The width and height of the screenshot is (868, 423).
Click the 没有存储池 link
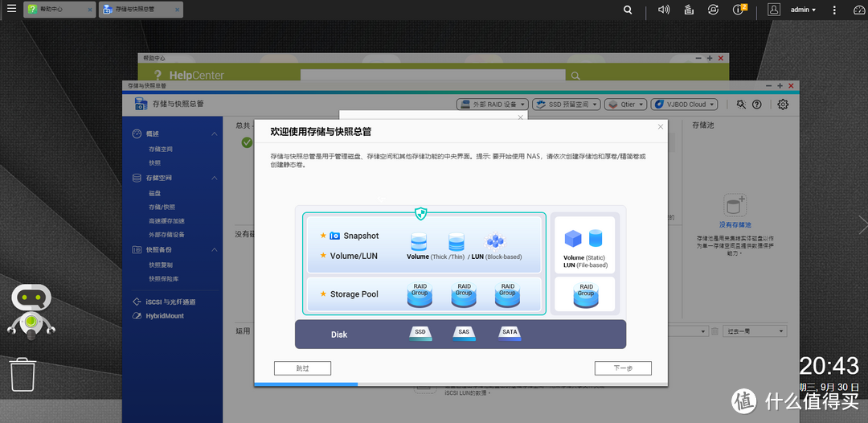(x=735, y=225)
